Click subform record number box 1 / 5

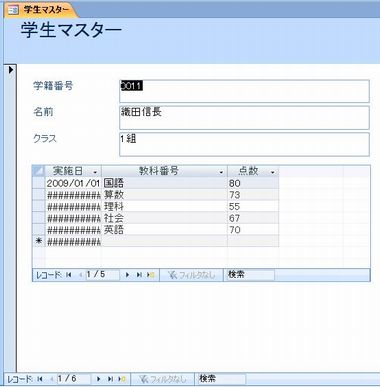click(102, 275)
